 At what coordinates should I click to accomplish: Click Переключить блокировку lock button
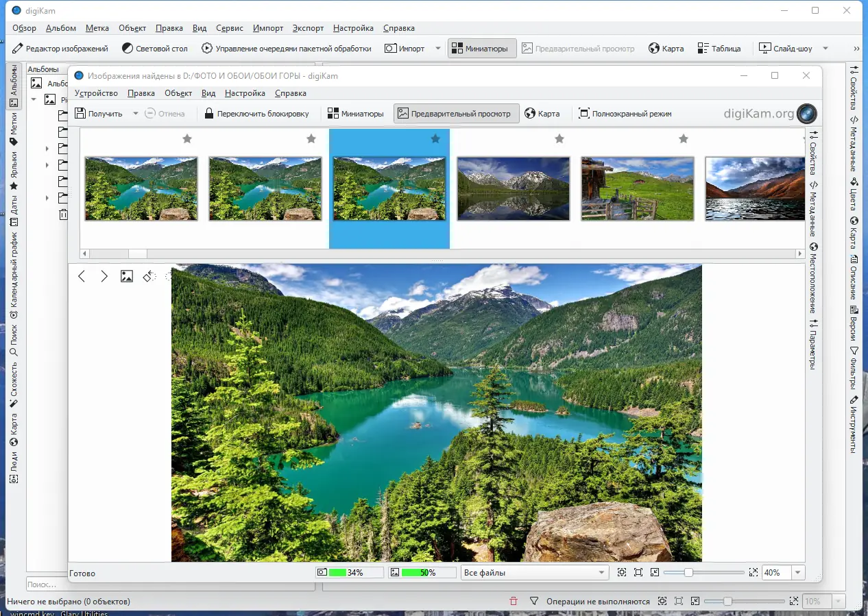[x=256, y=114]
